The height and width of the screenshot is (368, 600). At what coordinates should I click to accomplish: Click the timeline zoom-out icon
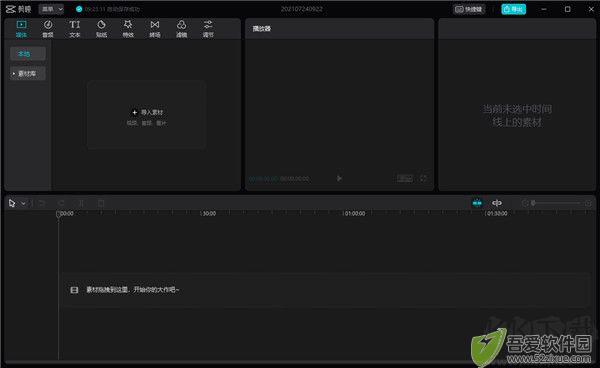point(525,203)
